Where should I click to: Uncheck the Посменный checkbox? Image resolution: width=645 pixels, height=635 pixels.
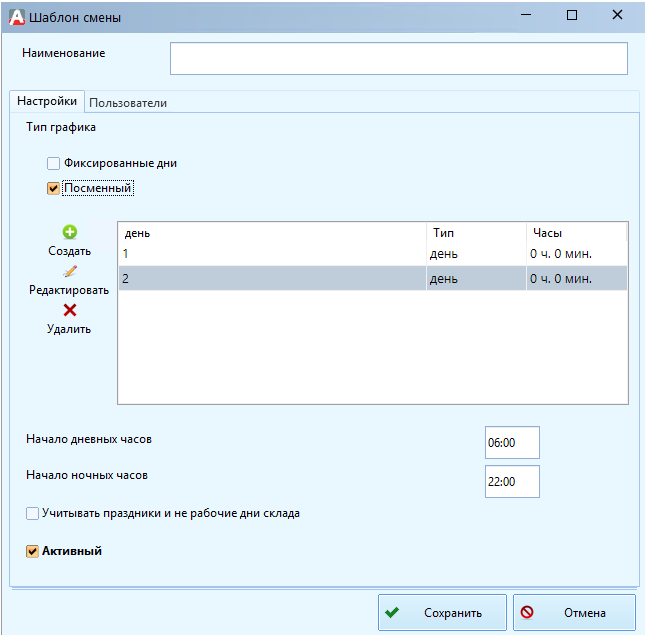point(54,187)
